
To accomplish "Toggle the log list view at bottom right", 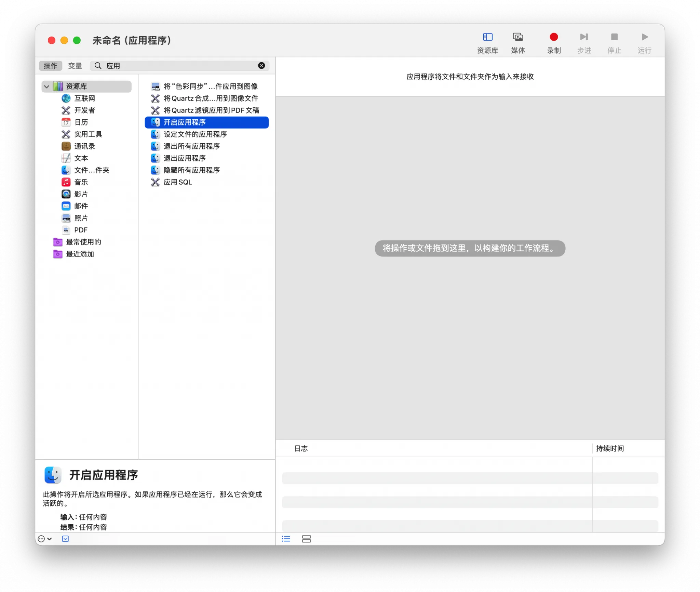I will pyautogui.click(x=286, y=539).
